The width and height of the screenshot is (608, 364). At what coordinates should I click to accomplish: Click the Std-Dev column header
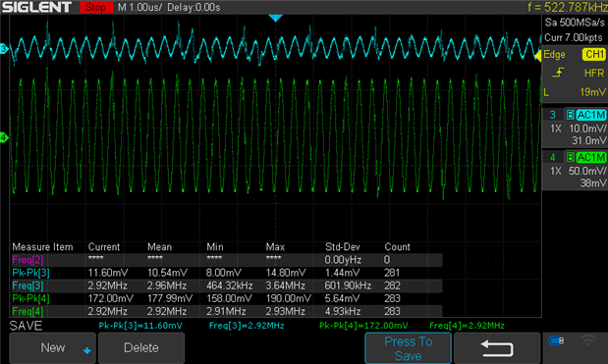[x=343, y=247]
